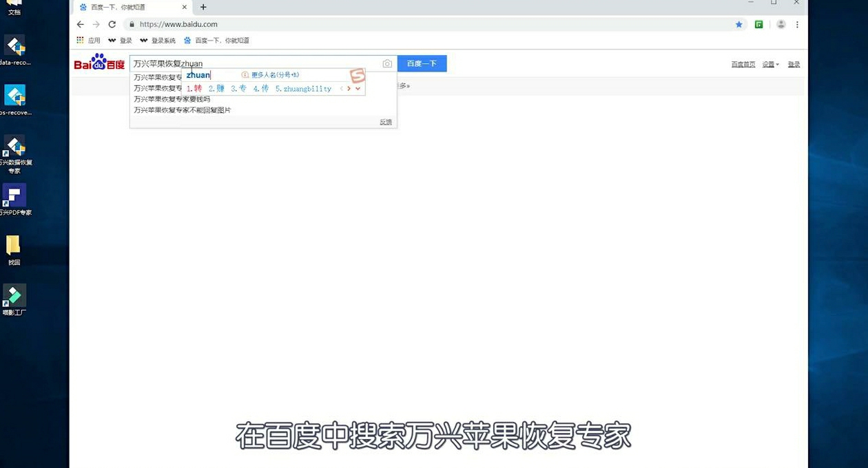Image resolution: width=868 pixels, height=468 pixels.
Task: Open the 登录系统 bookmark
Action: tap(157, 41)
